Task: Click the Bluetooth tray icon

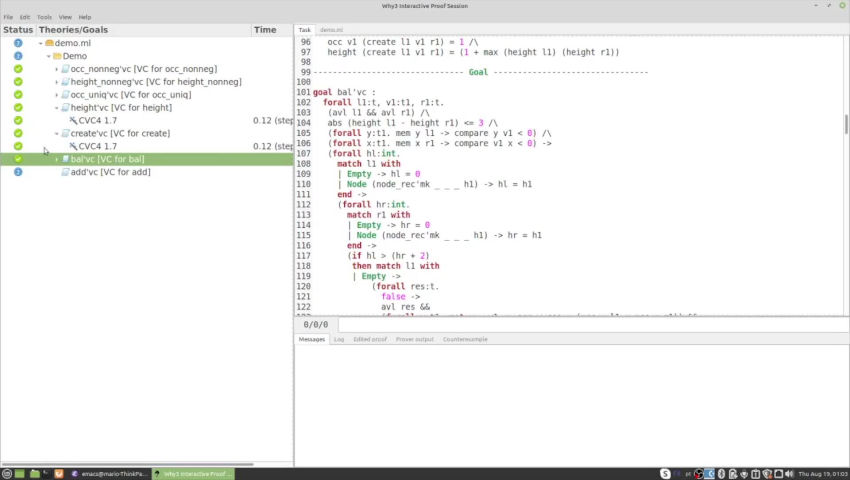Action: 722,473
